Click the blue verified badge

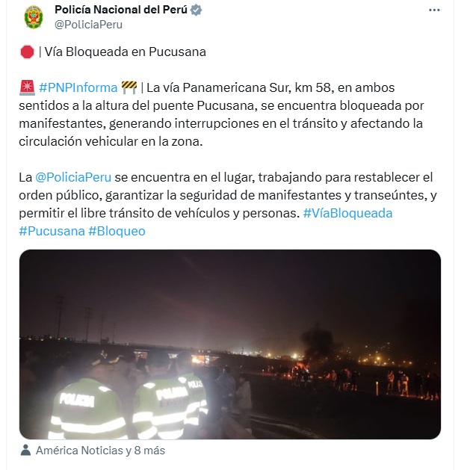pyautogui.click(x=196, y=10)
